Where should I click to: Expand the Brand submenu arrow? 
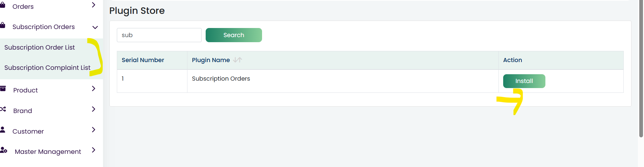[94, 109]
